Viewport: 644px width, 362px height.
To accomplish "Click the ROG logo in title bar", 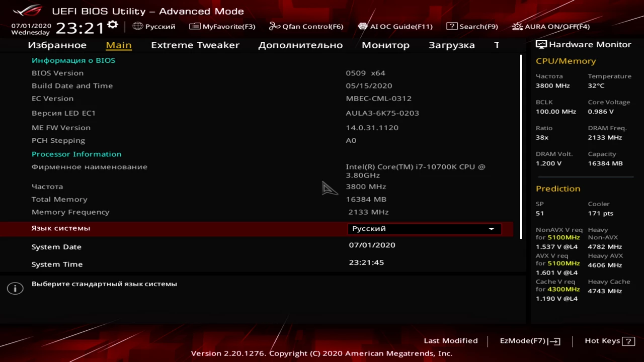I will point(28,10).
